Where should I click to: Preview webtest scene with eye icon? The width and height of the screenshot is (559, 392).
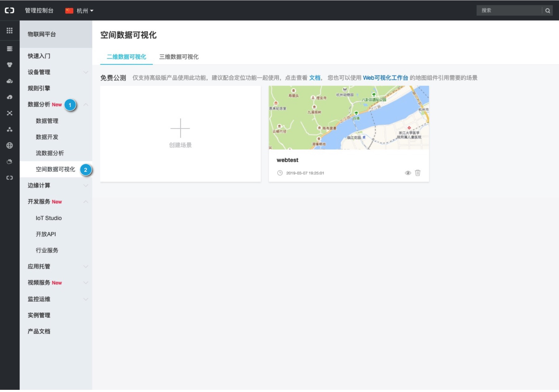408,173
